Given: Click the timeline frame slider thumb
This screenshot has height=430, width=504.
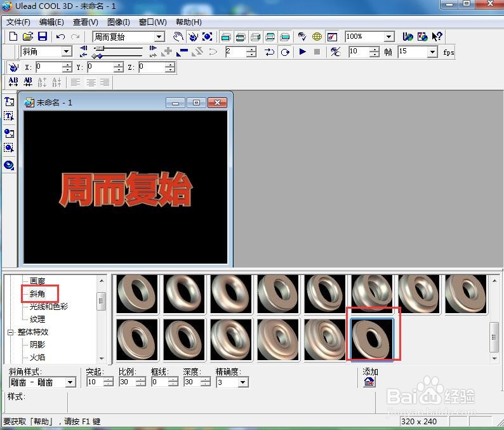Looking at the screenshot, I should [99, 48].
